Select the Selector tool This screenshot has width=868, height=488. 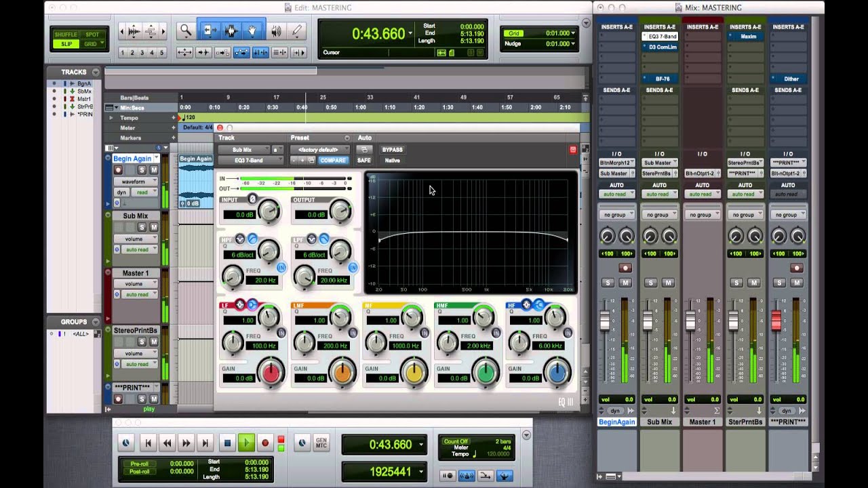230,30
